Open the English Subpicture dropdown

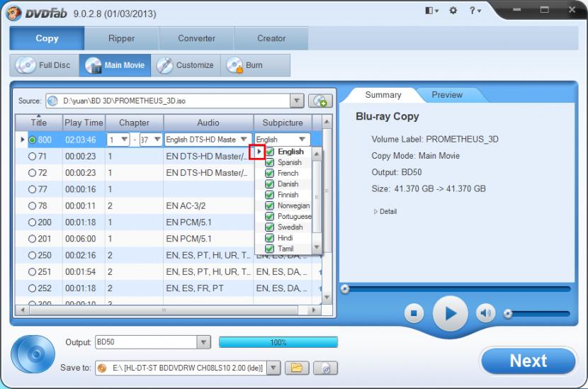302,140
